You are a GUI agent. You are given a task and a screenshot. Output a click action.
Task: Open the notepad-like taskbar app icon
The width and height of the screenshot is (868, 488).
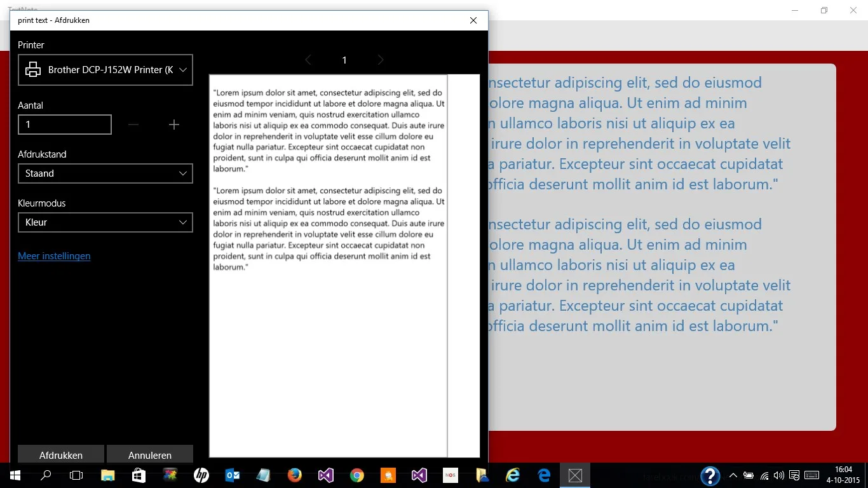pos(263,475)
